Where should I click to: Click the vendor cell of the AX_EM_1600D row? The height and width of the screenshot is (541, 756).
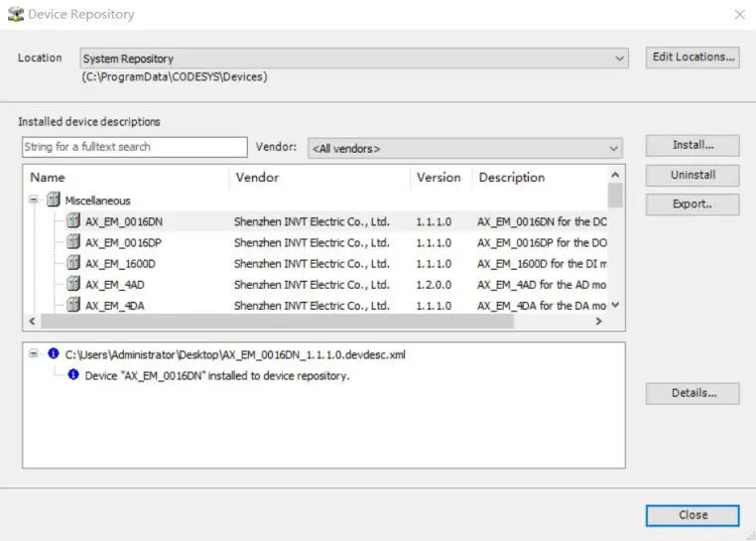[x=312, y=263]
